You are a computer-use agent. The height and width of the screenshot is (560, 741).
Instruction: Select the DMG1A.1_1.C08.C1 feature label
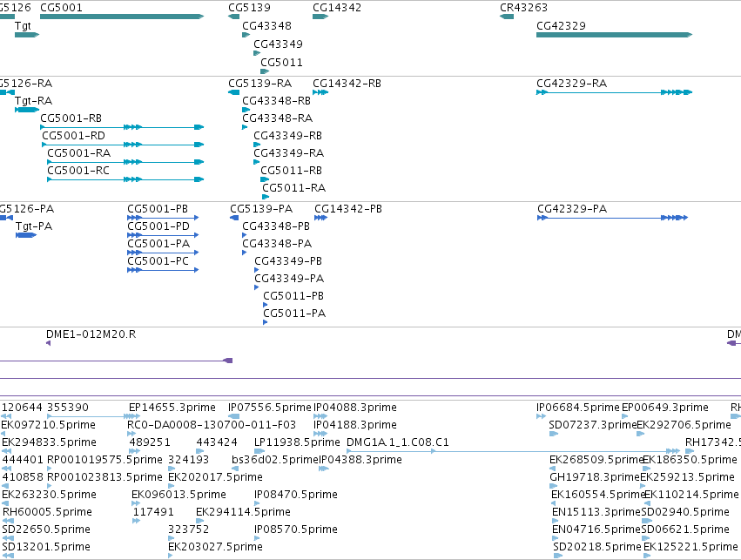(398, 442)
